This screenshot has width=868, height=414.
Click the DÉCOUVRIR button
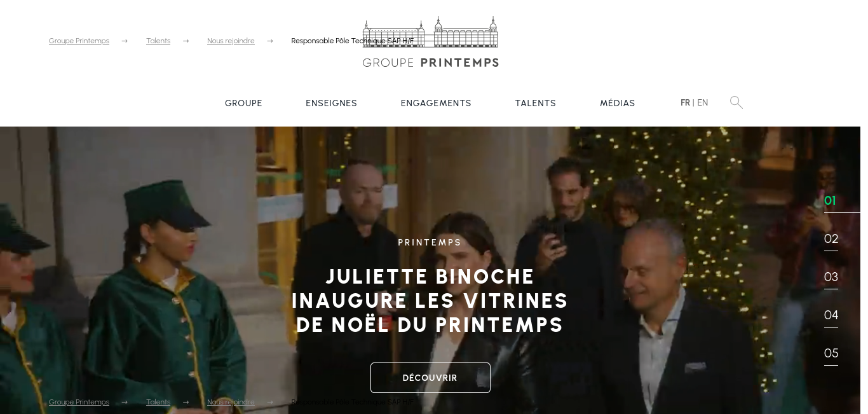point(430,378)
